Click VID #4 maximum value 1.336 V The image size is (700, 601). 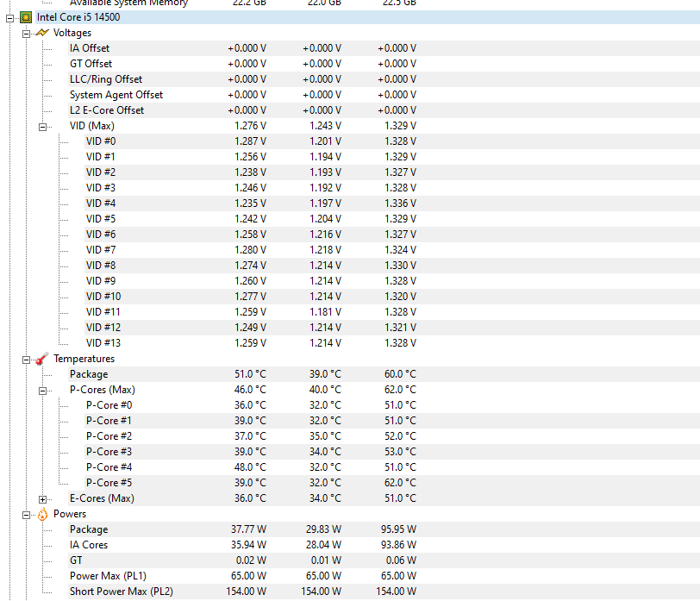click(x=401, y=203)
